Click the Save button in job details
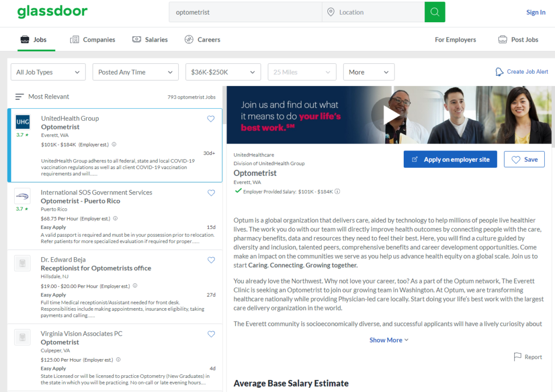 (x=524, y=159)
